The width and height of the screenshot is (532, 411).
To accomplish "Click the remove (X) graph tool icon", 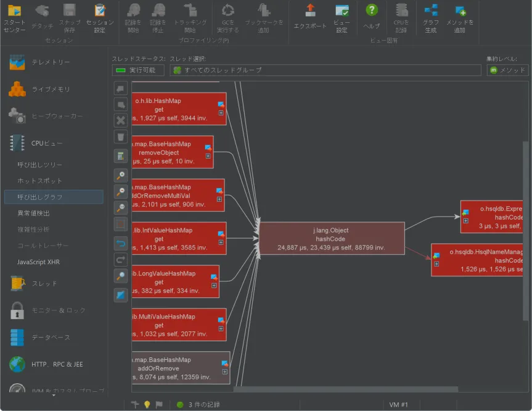I will (120, 120).
